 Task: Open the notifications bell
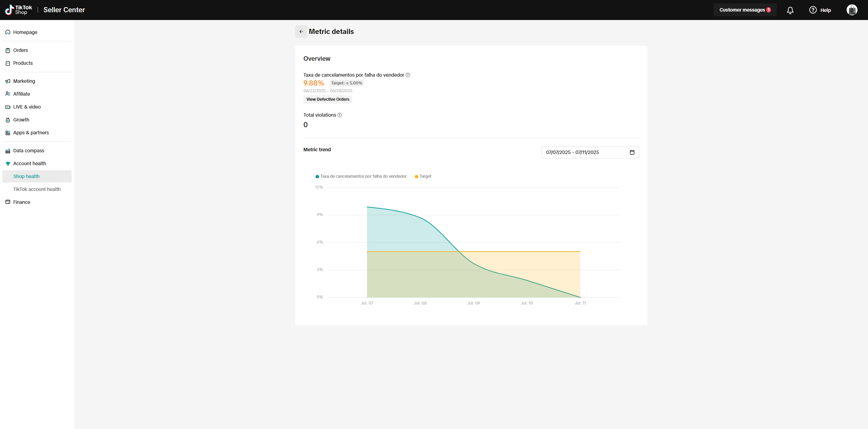(790, 10)
